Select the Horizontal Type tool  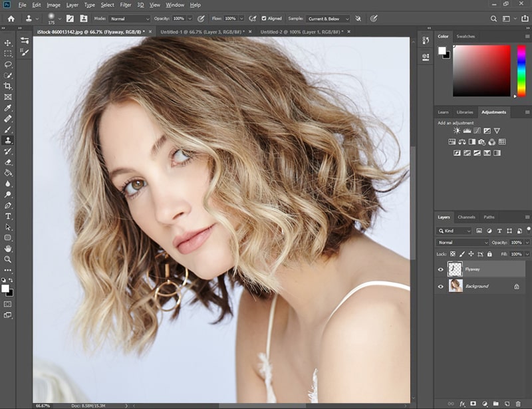pos(7,216)
